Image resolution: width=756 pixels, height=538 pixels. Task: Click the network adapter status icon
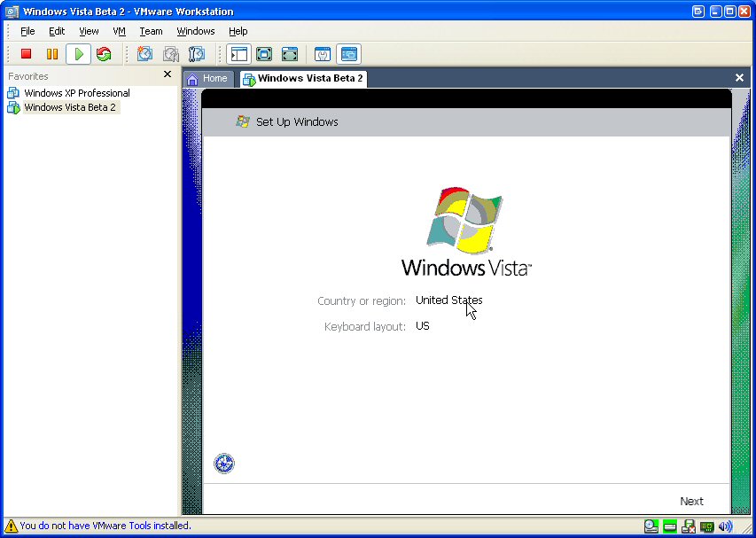[707, 526]
